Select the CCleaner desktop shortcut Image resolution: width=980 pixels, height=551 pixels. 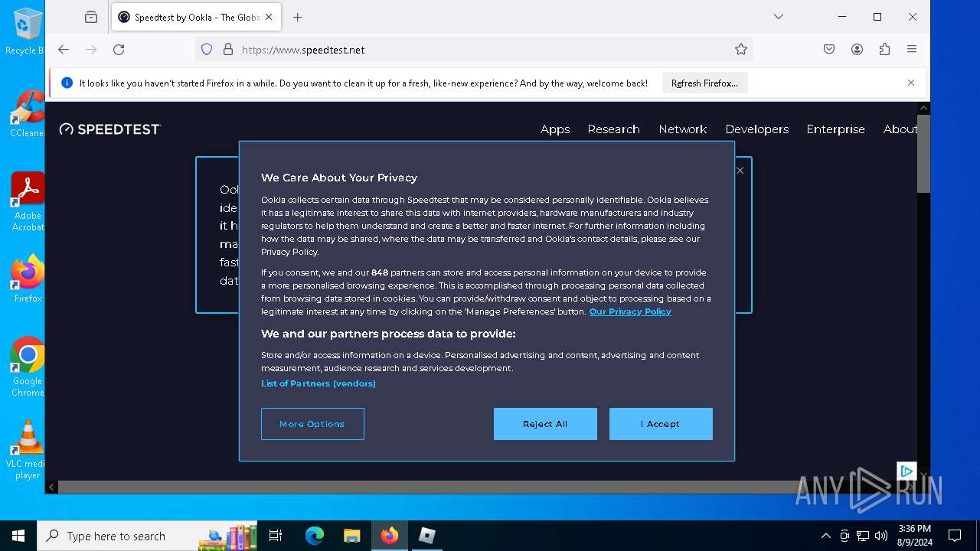coord(26,113)
